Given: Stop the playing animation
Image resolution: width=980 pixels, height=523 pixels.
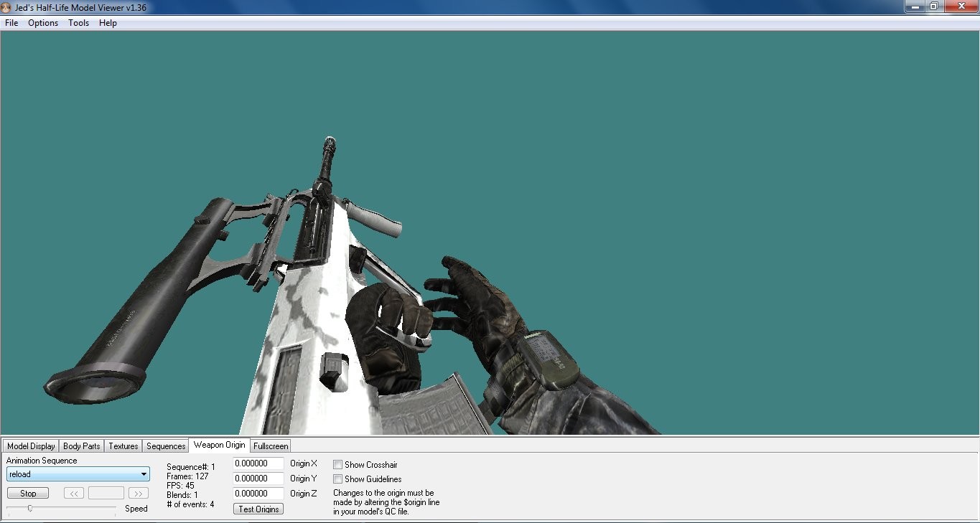Looking at the screenshot, I should coord(27,493).
